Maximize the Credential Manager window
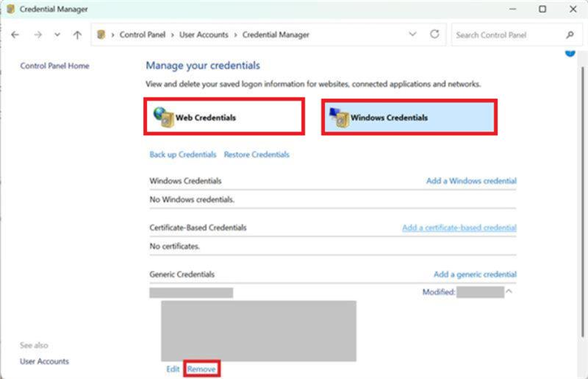Image resolution: width=588 pixels, height=379 pixels. pyautogui.click(x=542, y=9)
